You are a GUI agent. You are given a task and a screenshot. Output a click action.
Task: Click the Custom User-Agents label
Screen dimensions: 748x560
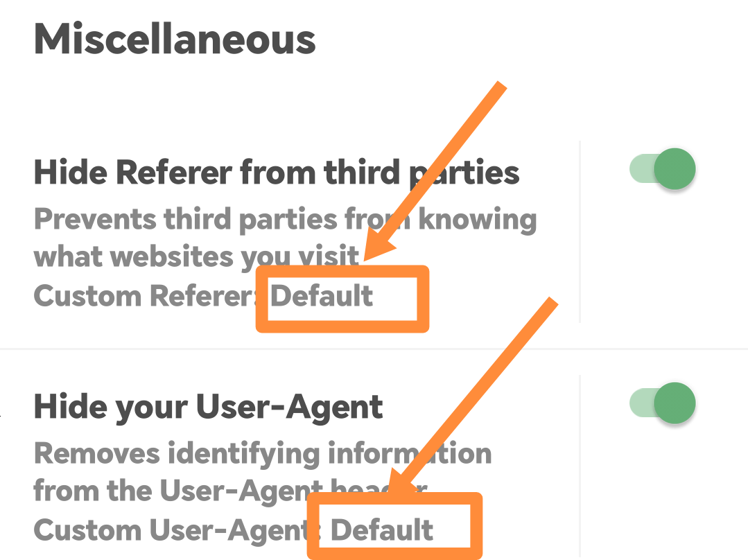point(158,529)
